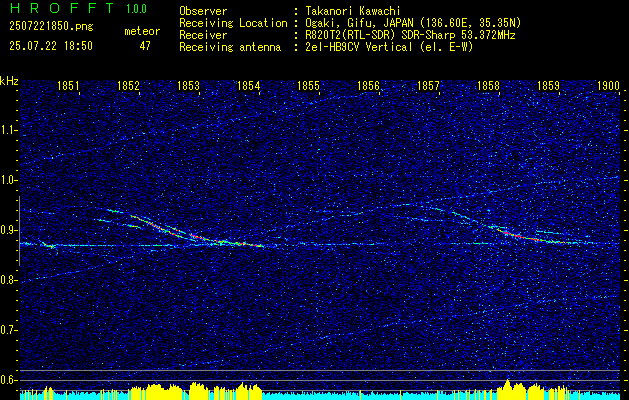This screenshot has height=400, width=629.
Task: Click the 1.0 kHz axis label
Action: 8,181
